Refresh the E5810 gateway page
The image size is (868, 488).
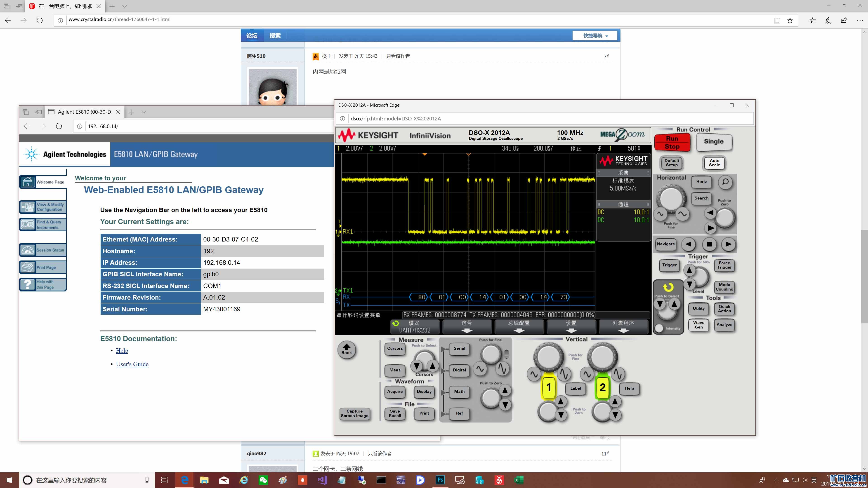pos(59,126)
